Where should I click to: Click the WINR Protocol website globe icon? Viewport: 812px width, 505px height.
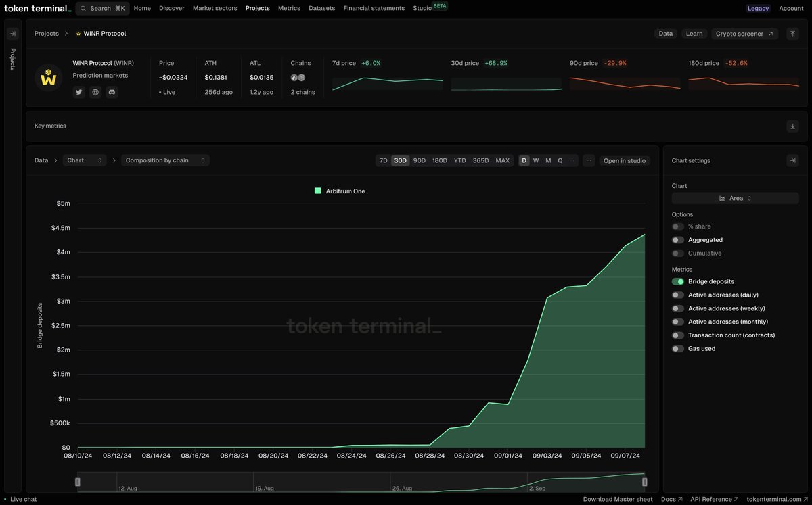point(95,91)
